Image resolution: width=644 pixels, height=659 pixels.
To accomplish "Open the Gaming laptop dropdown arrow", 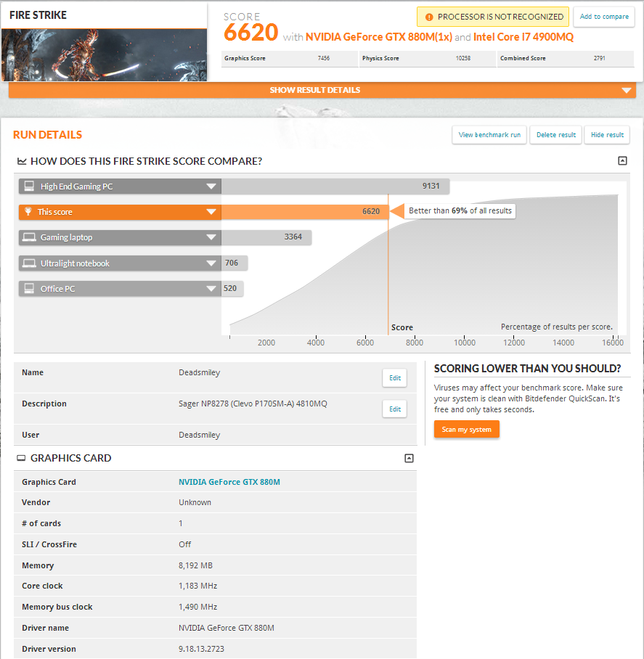I will coord(211,237).
